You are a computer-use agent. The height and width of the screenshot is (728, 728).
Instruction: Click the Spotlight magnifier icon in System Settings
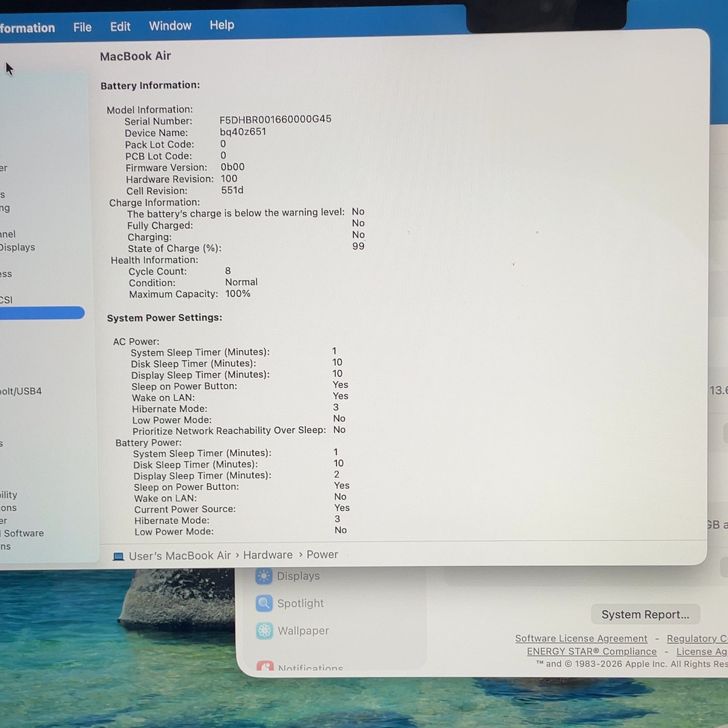coord(264,603)
